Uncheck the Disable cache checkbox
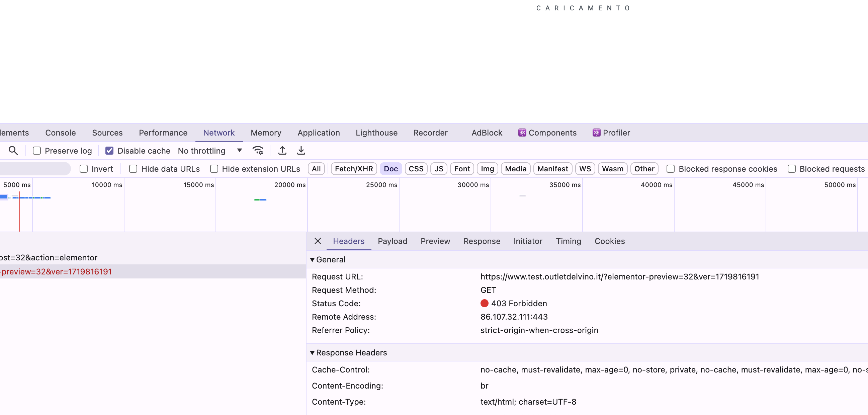 pos(109,151)
